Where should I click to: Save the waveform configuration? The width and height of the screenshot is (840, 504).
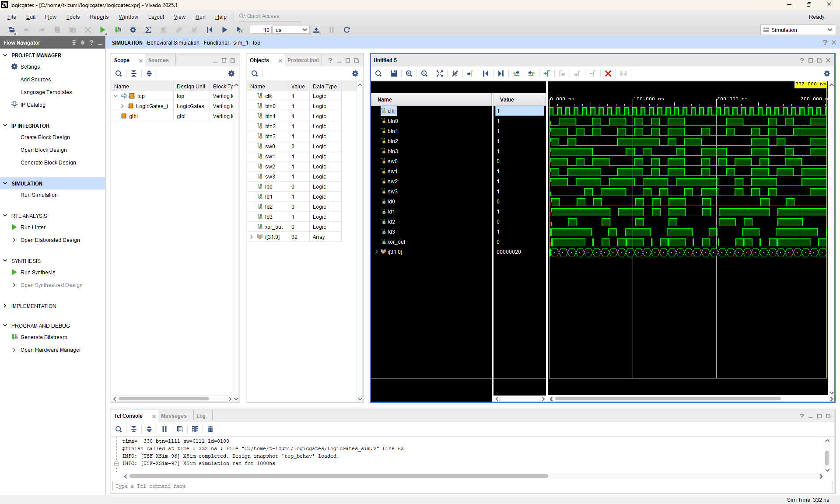click(394, 73)
